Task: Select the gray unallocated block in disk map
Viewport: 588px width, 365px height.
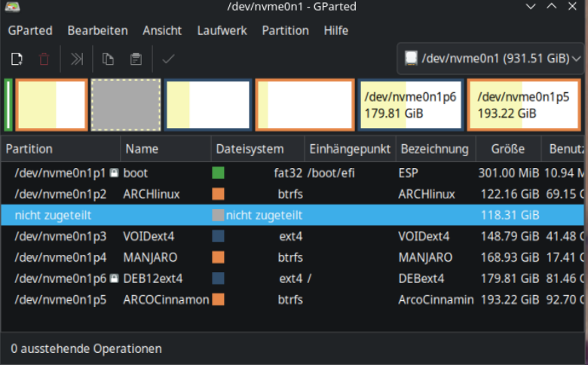Action: point(125,105)
